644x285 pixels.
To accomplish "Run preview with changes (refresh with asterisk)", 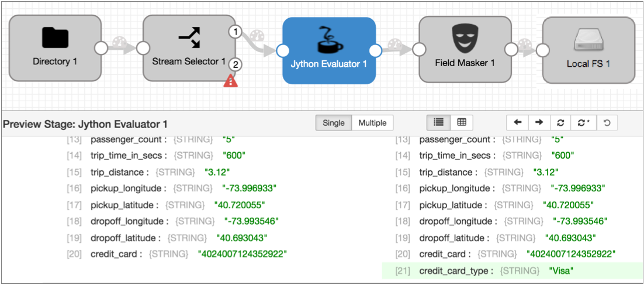I will pos(583,122).
